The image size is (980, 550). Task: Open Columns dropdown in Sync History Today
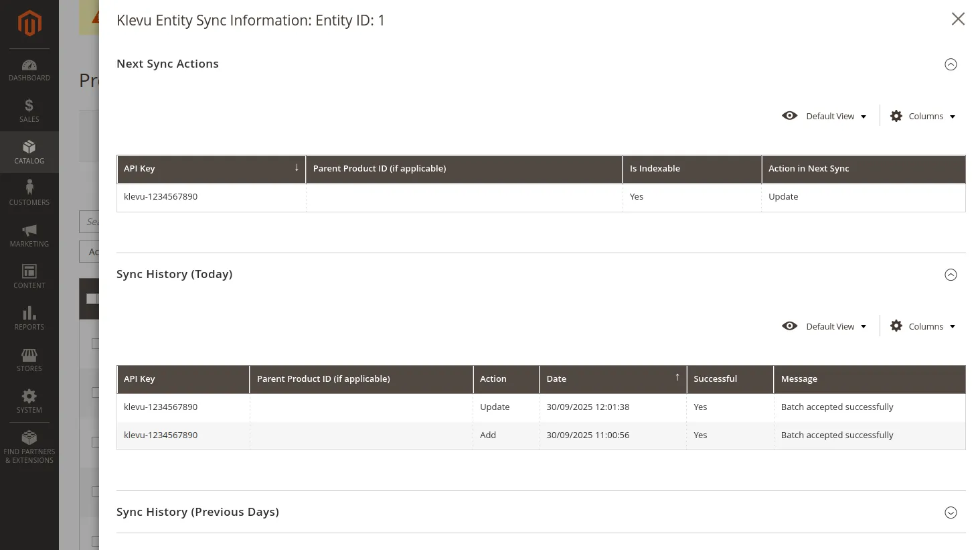click(x=923, y=326)
